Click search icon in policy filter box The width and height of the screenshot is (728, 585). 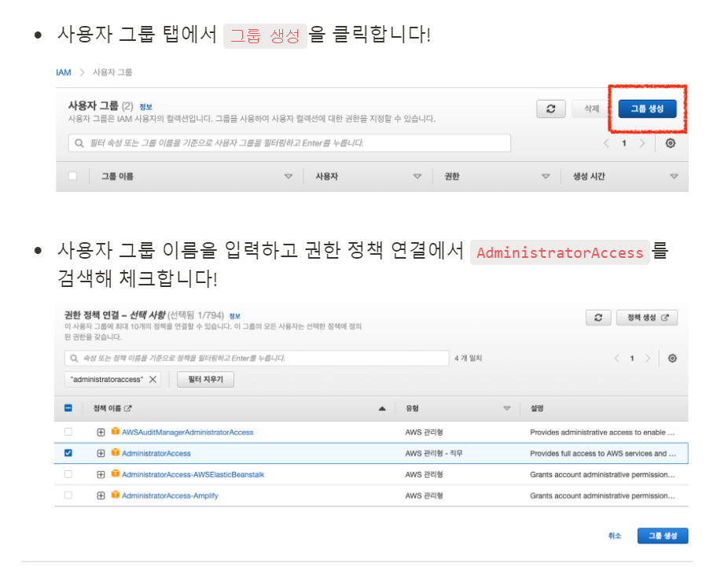coord(74,358)
